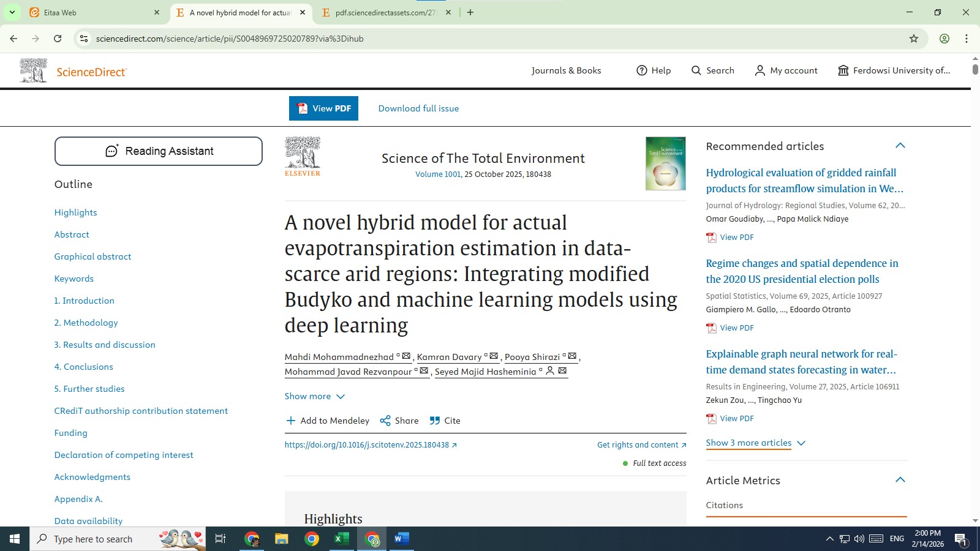980x551 pixels.
Task: Click the Share icon below the authors
Action: (385, 421)
